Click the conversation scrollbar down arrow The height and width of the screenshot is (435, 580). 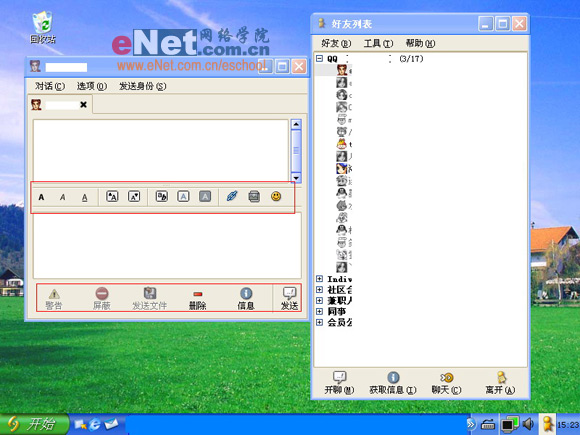coord(296,178)
